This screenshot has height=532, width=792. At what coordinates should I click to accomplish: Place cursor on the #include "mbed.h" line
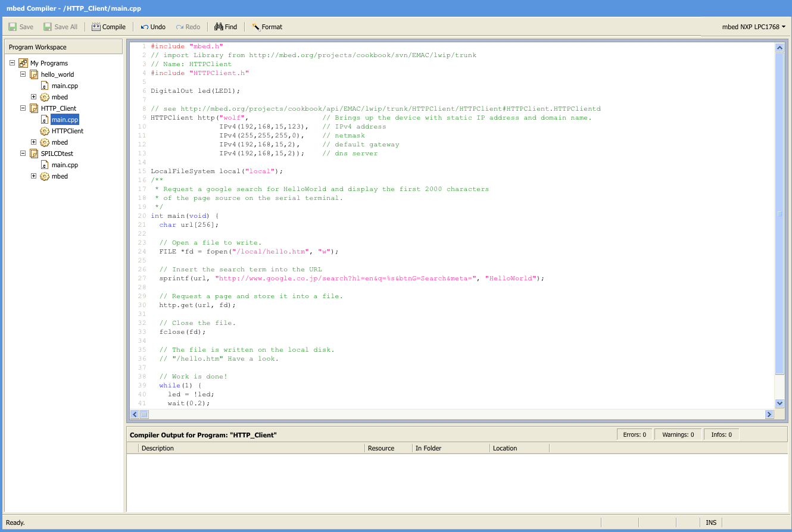tap(187, 46)
